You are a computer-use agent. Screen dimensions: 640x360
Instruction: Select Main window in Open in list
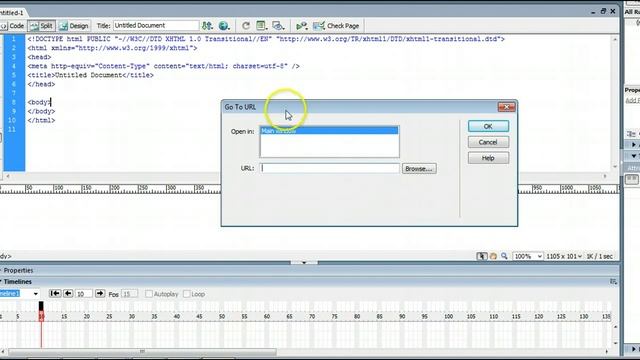coord(329,131)
